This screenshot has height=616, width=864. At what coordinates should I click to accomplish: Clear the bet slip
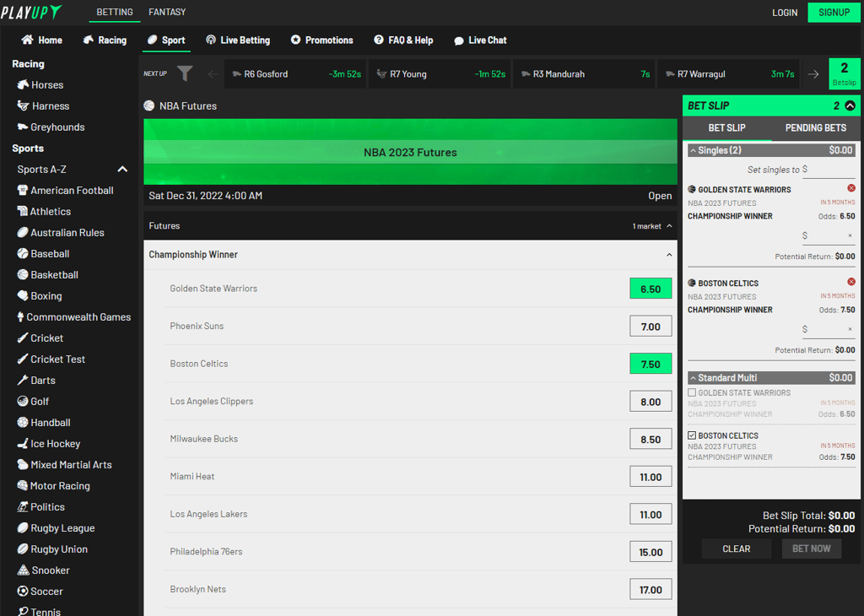pos(736,548)
